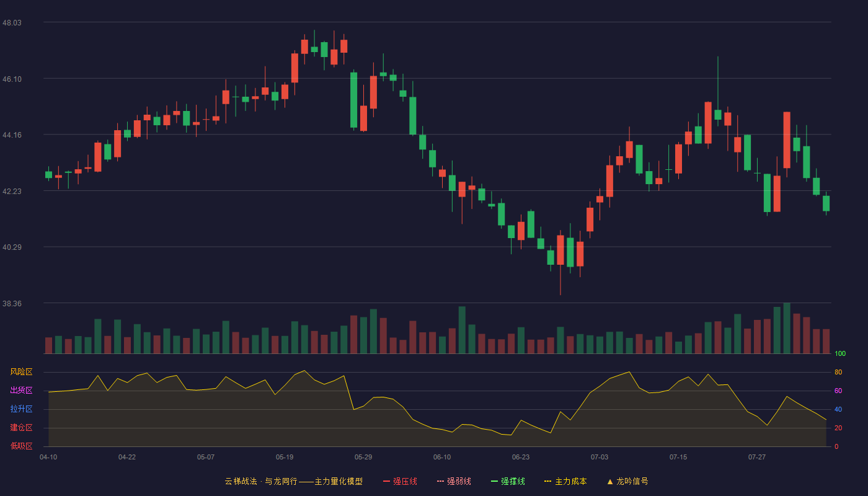The image size is (868, 496).
Task: Click the '05-07' date axis label
Action: coord(206,457)
